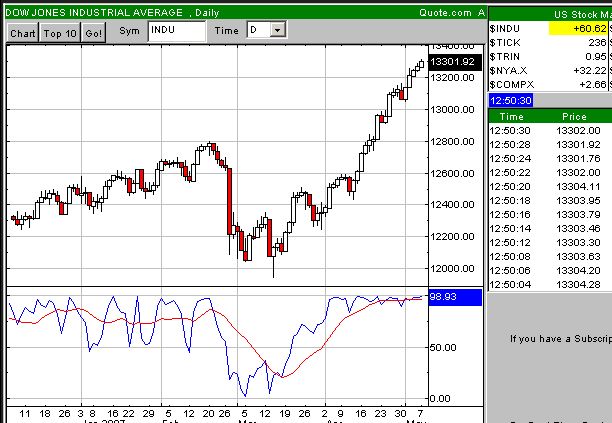Select the $TRIN row label
612x423 pixels.
click(505, 57)
